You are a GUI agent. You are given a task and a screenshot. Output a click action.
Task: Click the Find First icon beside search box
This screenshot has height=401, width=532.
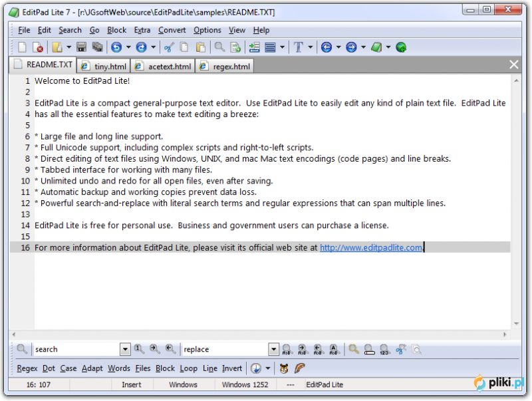(139, 348)
